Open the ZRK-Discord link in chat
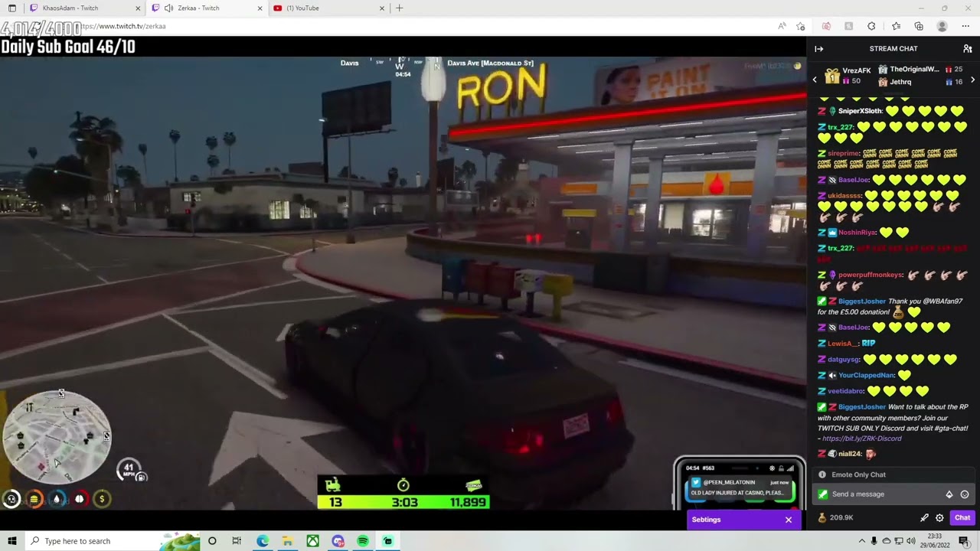 [x=861, y=439]
